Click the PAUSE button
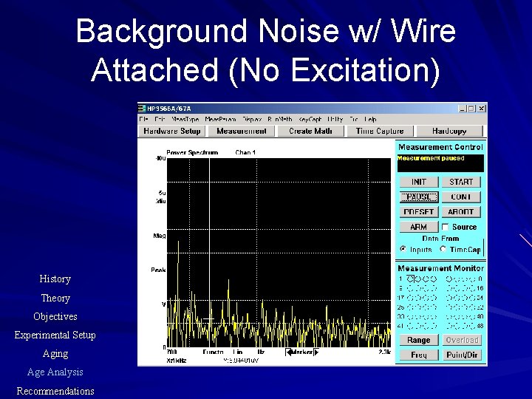 click(x=419, y=197)
